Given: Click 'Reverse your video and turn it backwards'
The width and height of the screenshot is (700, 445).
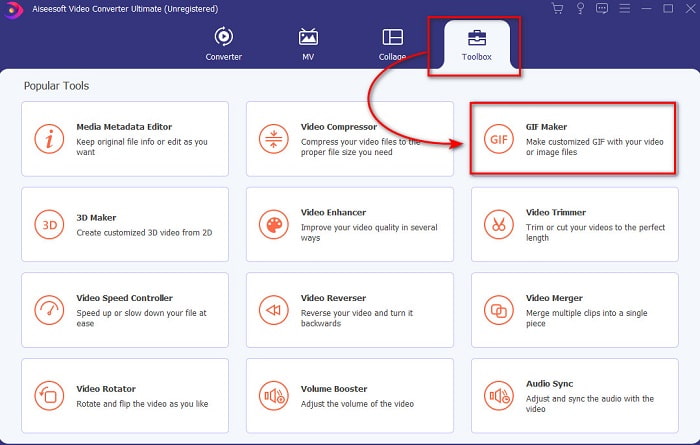Looking at the screenshot, I should (x=357, y=318).
